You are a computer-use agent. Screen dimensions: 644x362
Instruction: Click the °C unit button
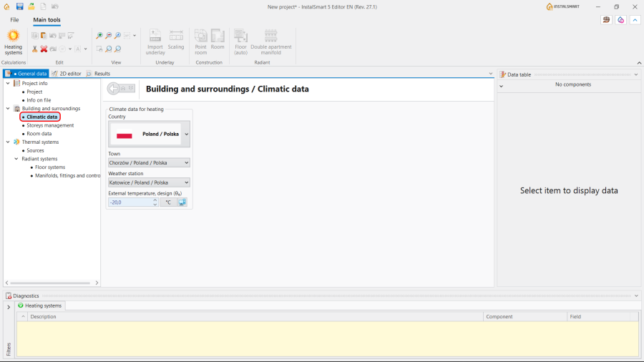168,202
